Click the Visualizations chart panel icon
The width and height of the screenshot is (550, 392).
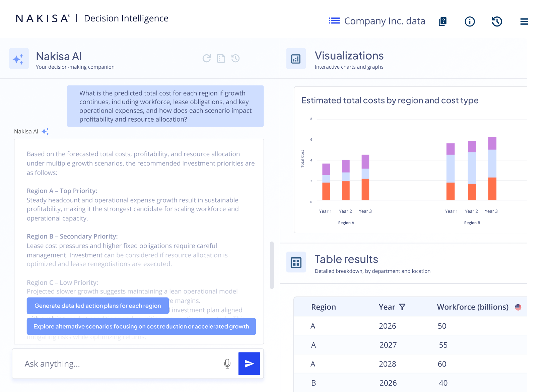(x=296, y=59)
